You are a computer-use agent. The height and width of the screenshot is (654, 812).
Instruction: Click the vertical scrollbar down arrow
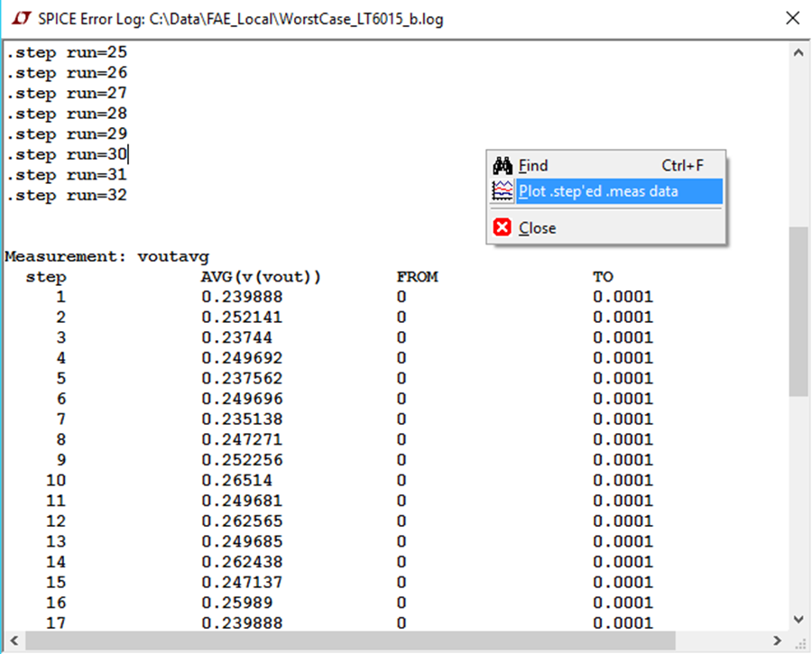pyautogui.click(x=798, y=619)
